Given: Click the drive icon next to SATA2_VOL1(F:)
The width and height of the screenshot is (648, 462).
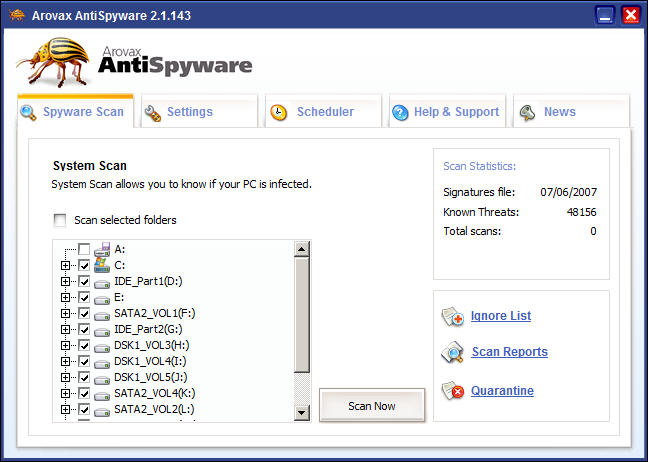Looking at the screenshot, I should [x=102, y=315].
